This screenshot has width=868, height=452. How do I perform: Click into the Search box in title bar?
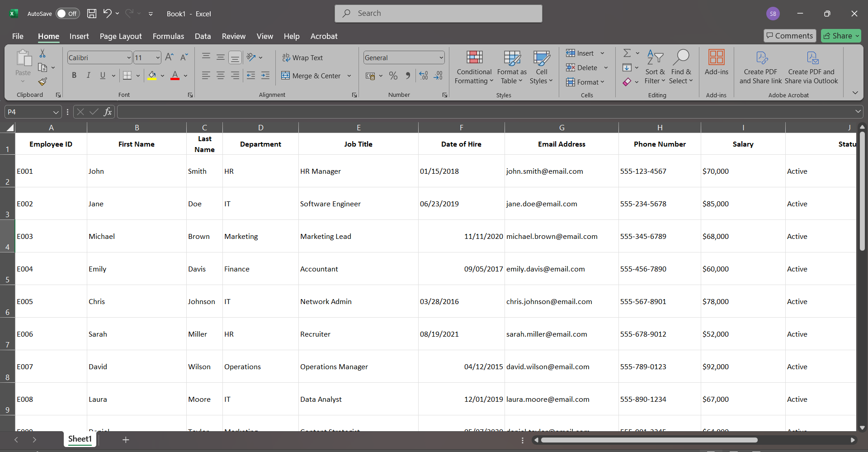click(439, 14)
